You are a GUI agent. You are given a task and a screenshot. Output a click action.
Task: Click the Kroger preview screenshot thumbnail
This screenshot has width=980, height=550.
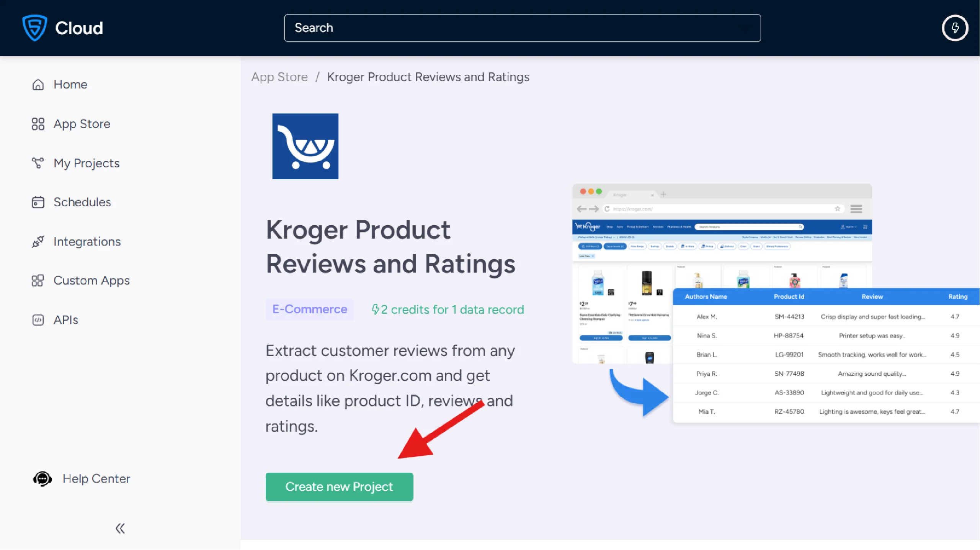click(722, 273)
